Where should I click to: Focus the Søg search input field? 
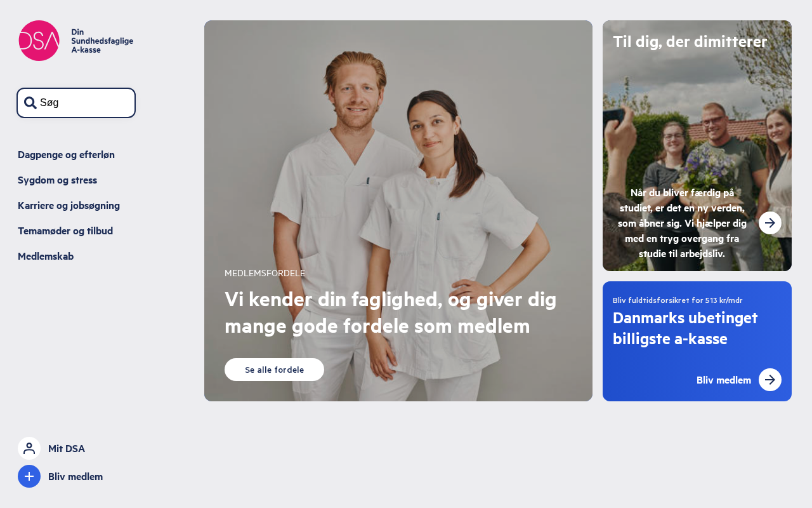click(x=76, y=103)
